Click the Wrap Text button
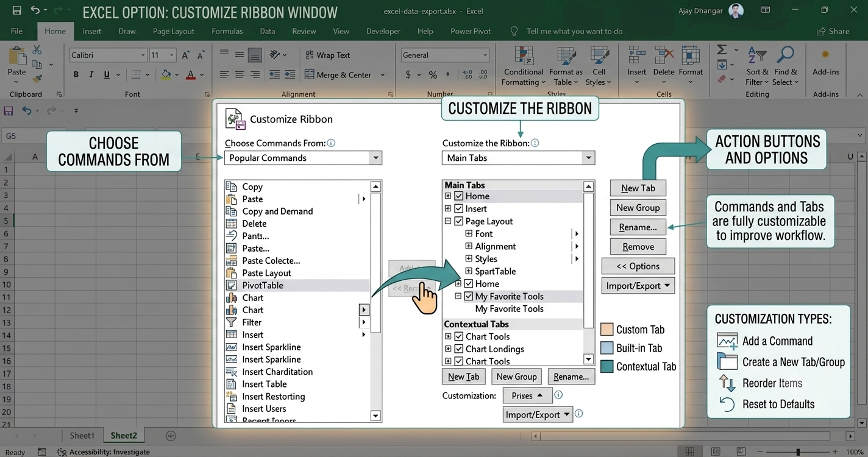The image size is (868, 457). pyautogui.click(x=328, y=55)
